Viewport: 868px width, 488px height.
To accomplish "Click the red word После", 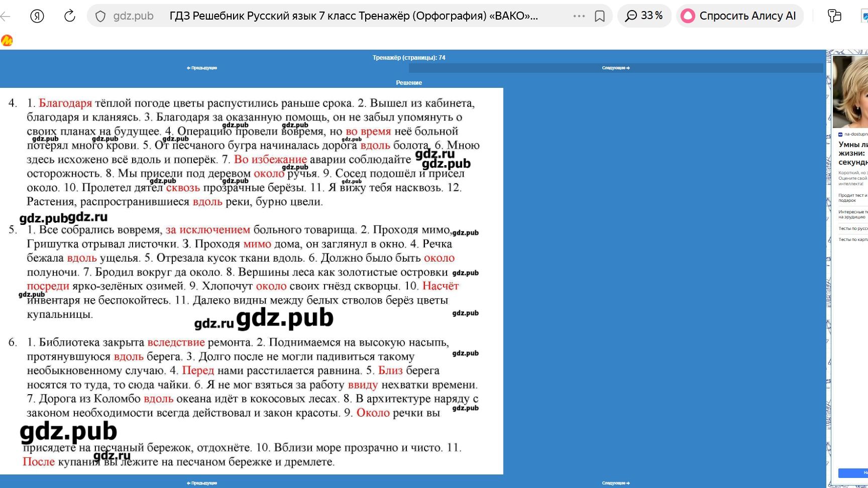I will pyautogui.click(x=39, y=461).
